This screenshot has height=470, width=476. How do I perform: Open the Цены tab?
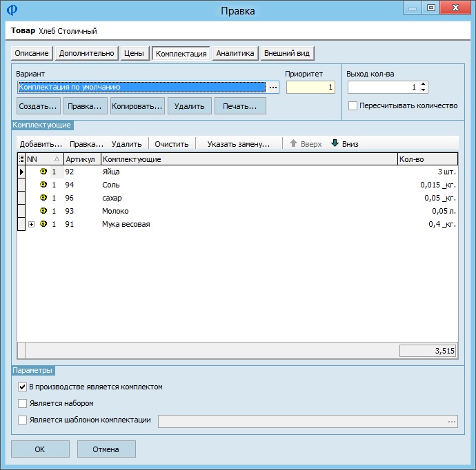pyautogui.click(x=135, y=53)
